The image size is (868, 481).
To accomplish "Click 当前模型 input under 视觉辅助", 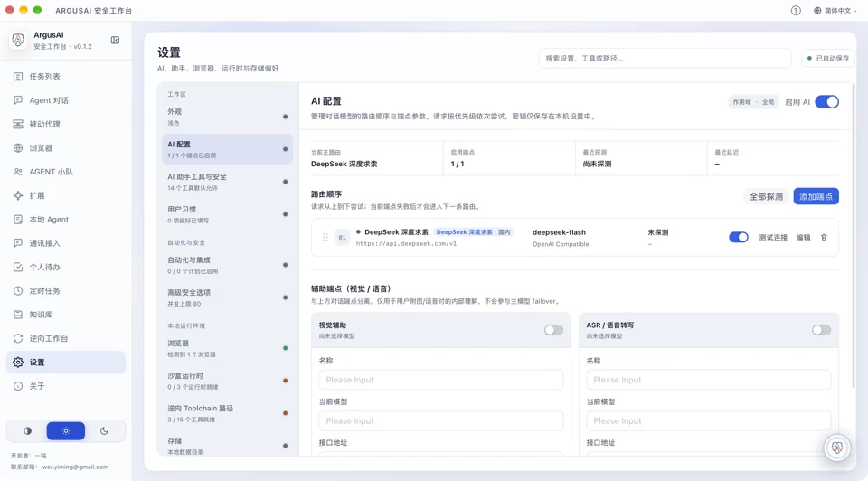I will 440,420.
